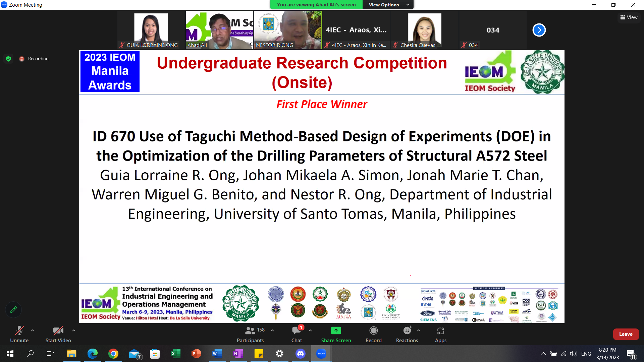Show hidden system tray icons

[x=543, y=354]
